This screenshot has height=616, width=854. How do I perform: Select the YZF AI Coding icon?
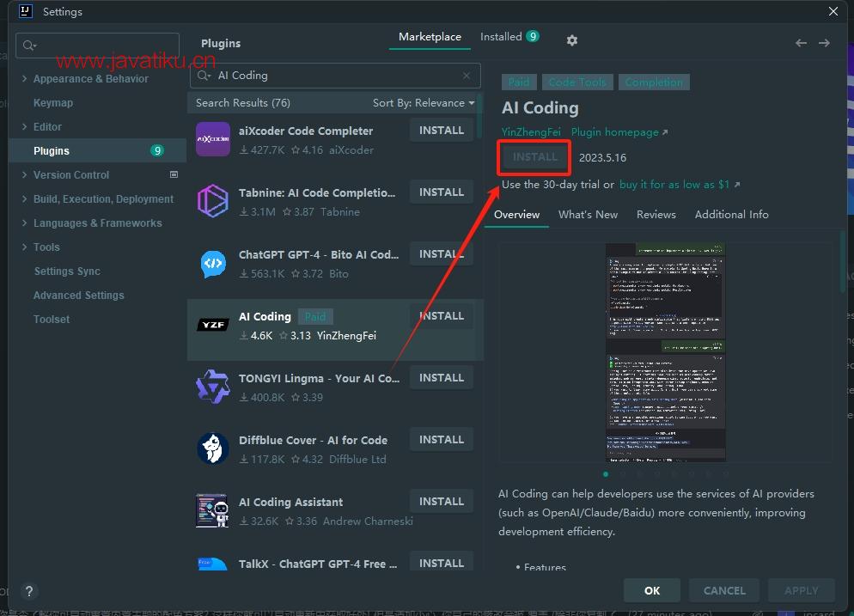212,325
